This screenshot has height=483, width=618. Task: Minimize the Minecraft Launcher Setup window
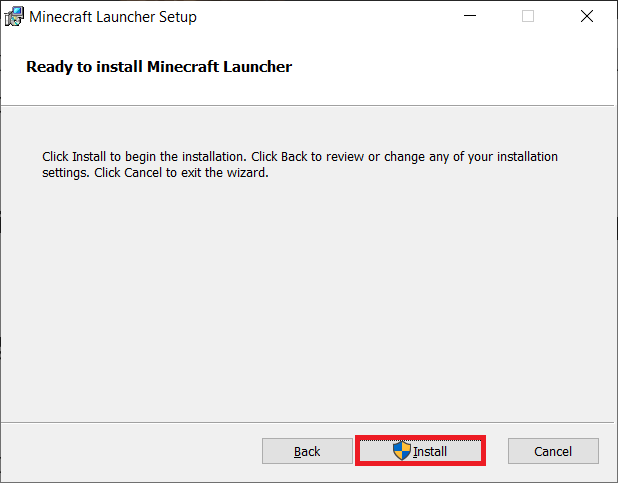pyautogui.click(x=470, y=17)
